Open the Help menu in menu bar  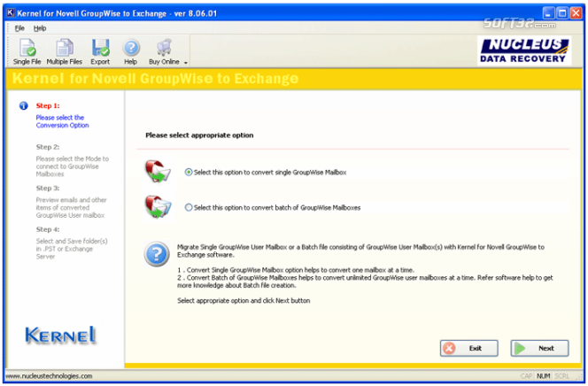(x=40, y=28)
